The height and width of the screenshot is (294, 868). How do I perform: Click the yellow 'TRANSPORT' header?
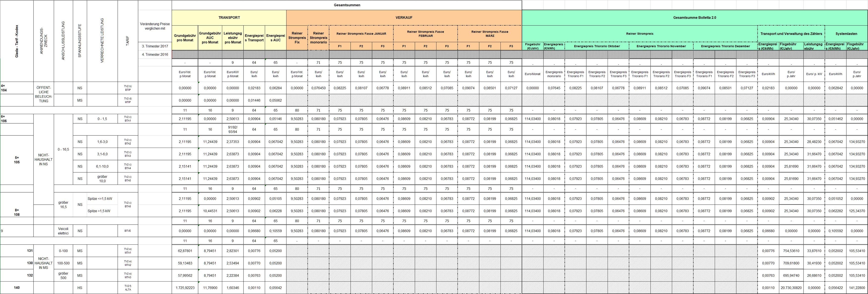[229, 18]
